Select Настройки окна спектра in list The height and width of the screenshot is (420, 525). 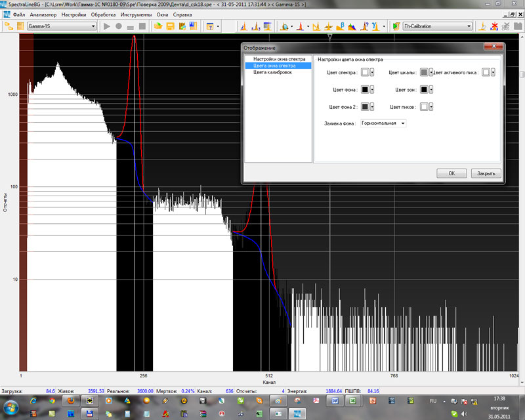coord(279,59)
